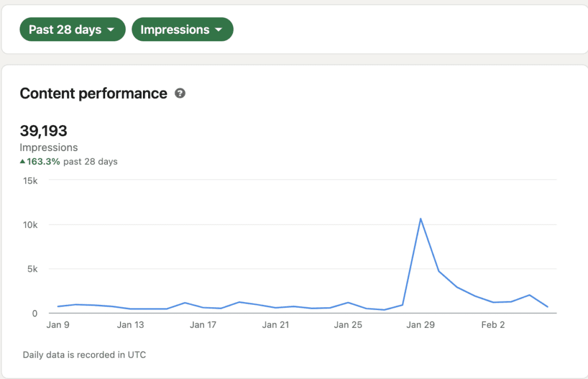Click the Feb 2 axis label

pos(493,324)
